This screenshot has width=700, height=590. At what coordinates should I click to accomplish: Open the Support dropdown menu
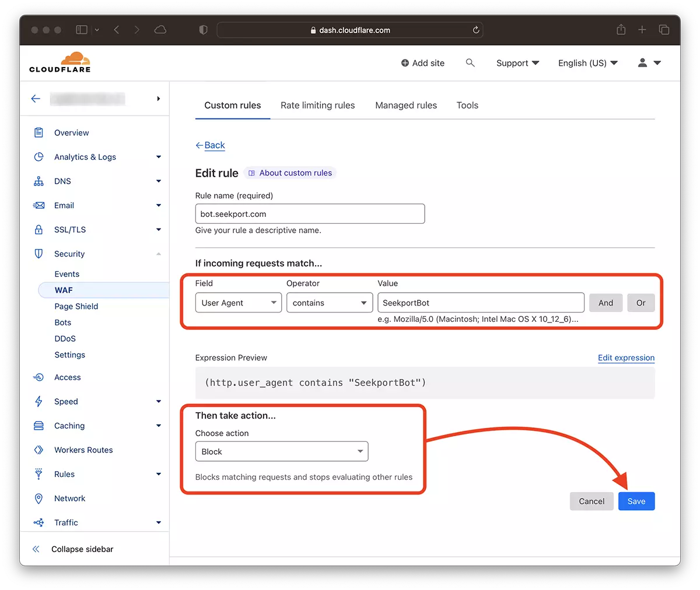(517, 63)
